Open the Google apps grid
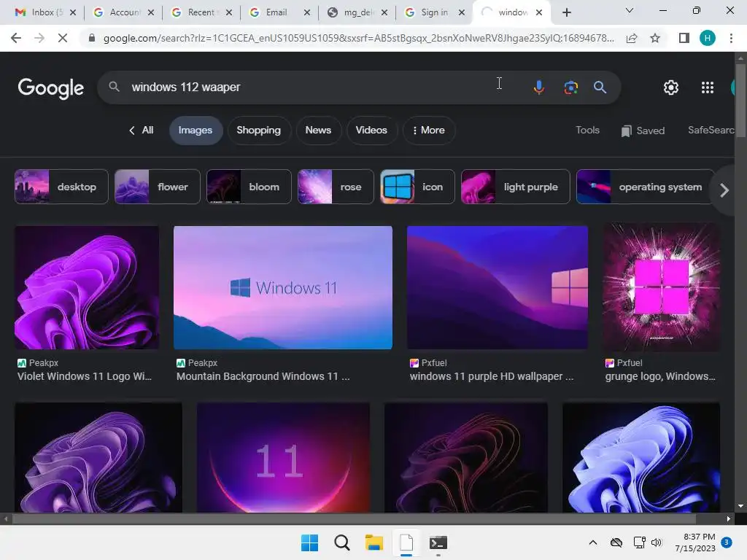 click(x=708, y=87)
